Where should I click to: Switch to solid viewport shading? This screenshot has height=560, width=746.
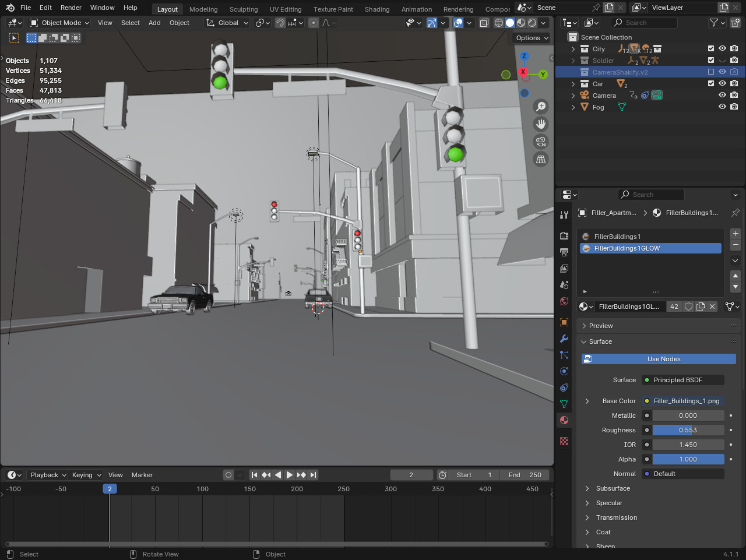pyautogui.click(x=510, y=23)
